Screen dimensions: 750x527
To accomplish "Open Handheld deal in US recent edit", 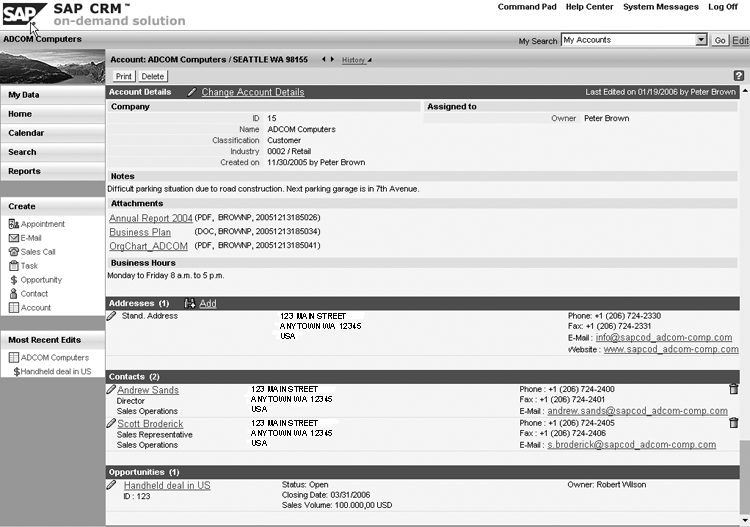I will coord(55,371).
